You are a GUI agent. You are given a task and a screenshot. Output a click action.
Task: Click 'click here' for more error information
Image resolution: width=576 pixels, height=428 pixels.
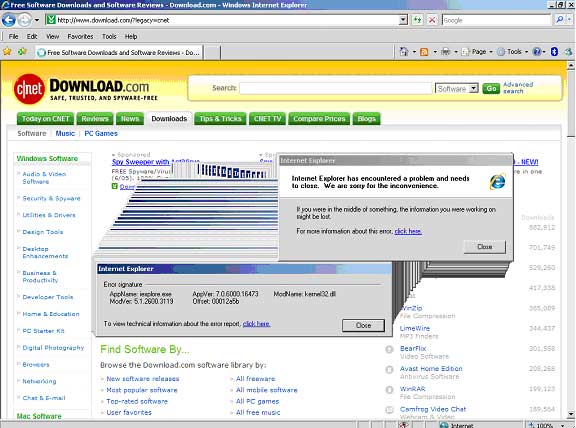point(408,231)
